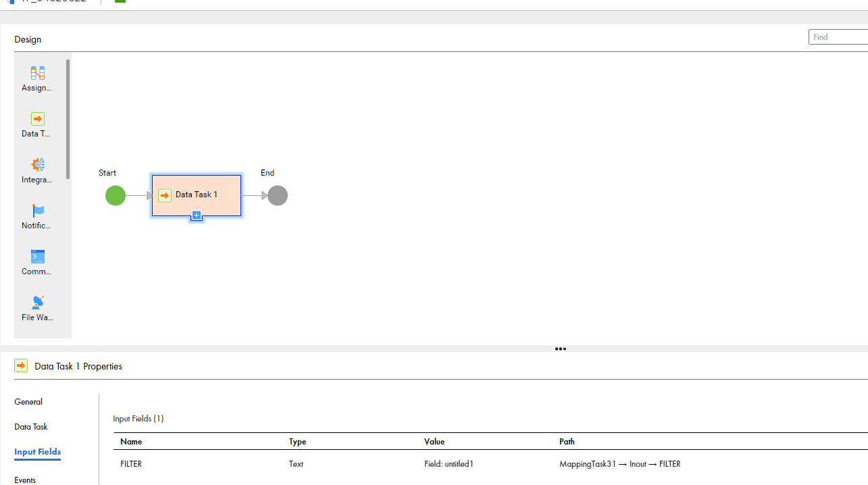Select the Data Task 1 step box

click(x=197, y=195)
